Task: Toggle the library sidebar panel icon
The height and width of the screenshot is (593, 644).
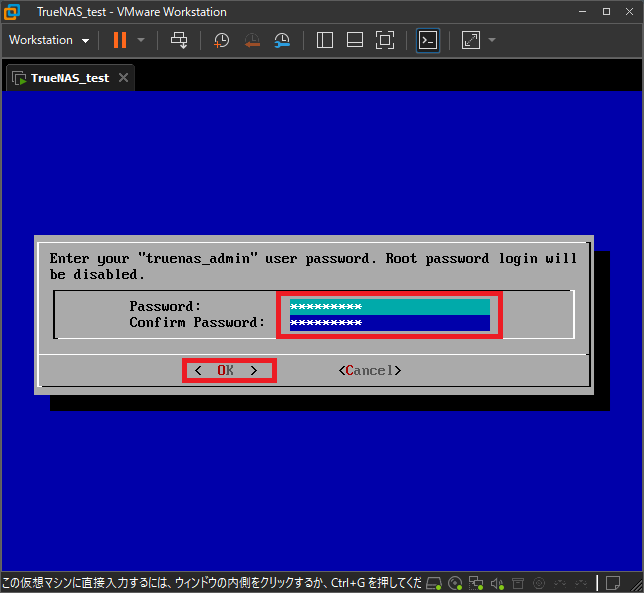Action: click(x=325, y=40)
